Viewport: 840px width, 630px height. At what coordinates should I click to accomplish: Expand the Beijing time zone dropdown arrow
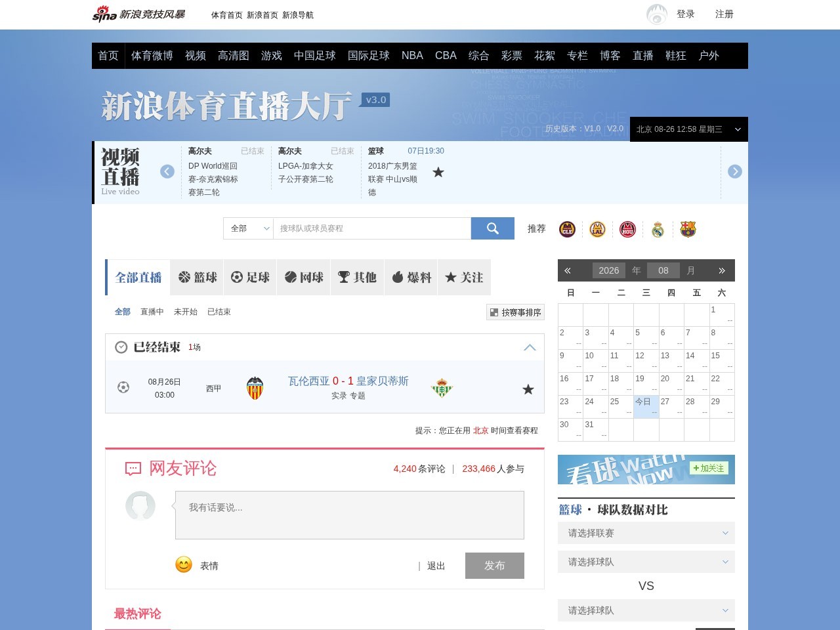[738, 129]
